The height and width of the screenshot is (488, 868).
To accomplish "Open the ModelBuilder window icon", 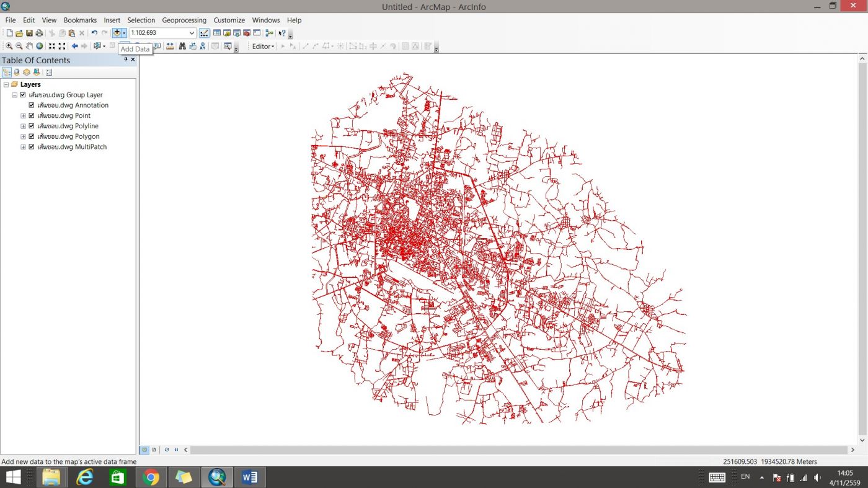I will tap(269, 33).
